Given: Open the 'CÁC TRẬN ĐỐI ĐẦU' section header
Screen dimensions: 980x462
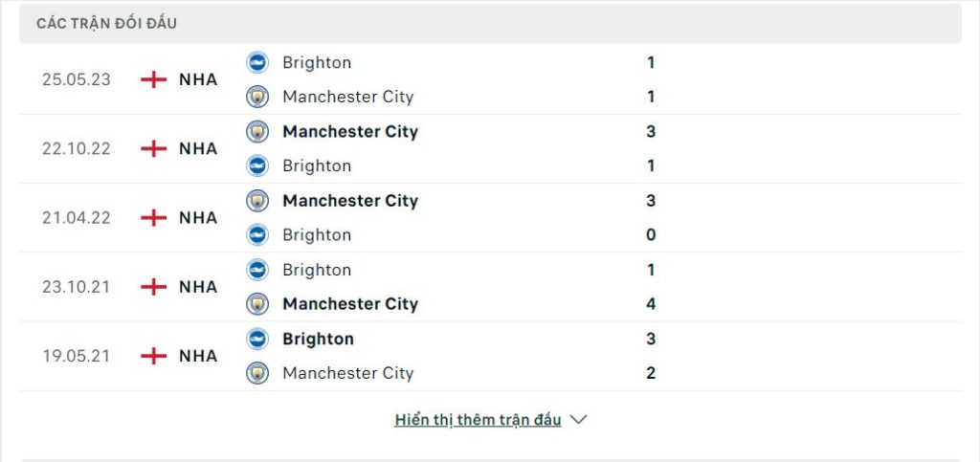Looking at the screenshot, I should [490, 24].
